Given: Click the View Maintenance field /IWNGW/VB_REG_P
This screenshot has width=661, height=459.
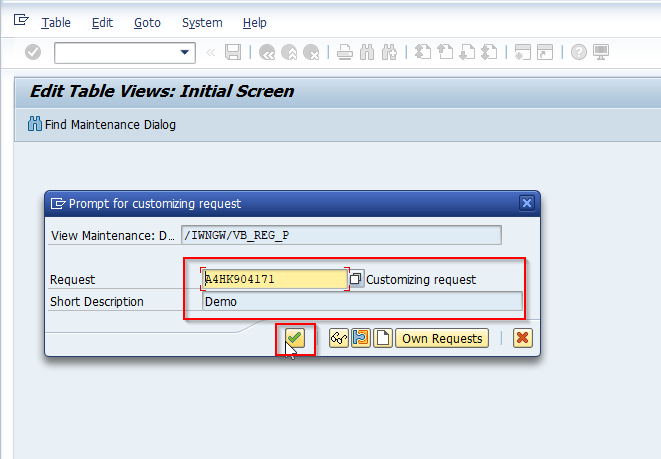Looking at the screenshot, I should click(x=341, y=235).
